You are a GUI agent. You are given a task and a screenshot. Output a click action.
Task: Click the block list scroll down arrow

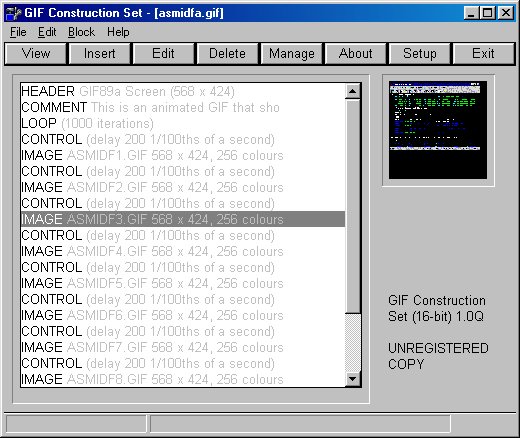tap(353, 379)
